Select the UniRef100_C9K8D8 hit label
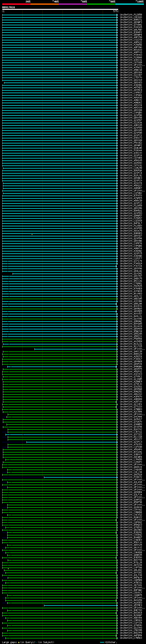 (x=131, y=552)
